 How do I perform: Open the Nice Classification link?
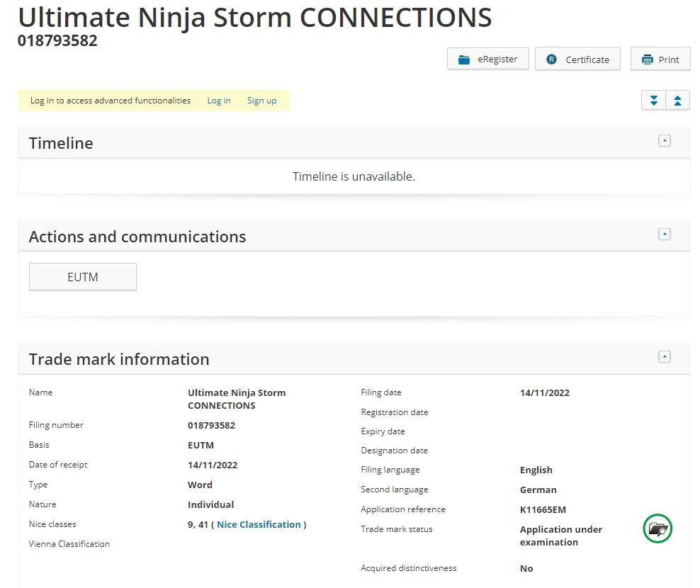[259, 524]
